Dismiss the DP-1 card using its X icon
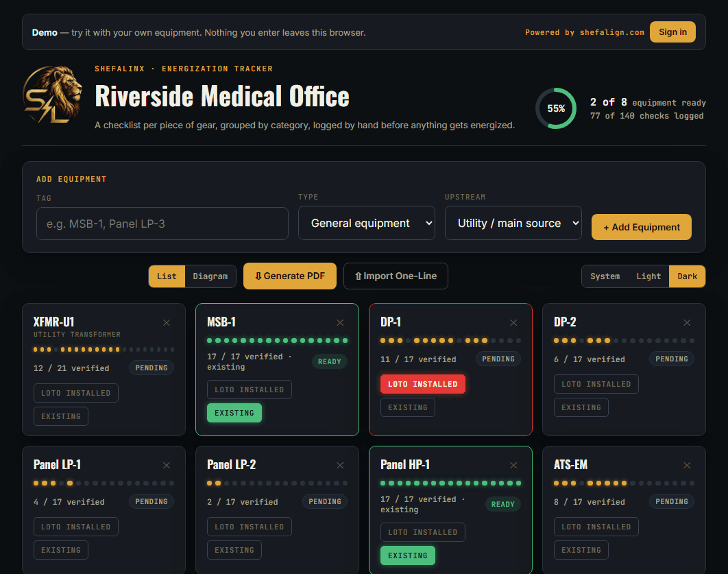Screen dimensions: 728x574 tap(513, 323)
